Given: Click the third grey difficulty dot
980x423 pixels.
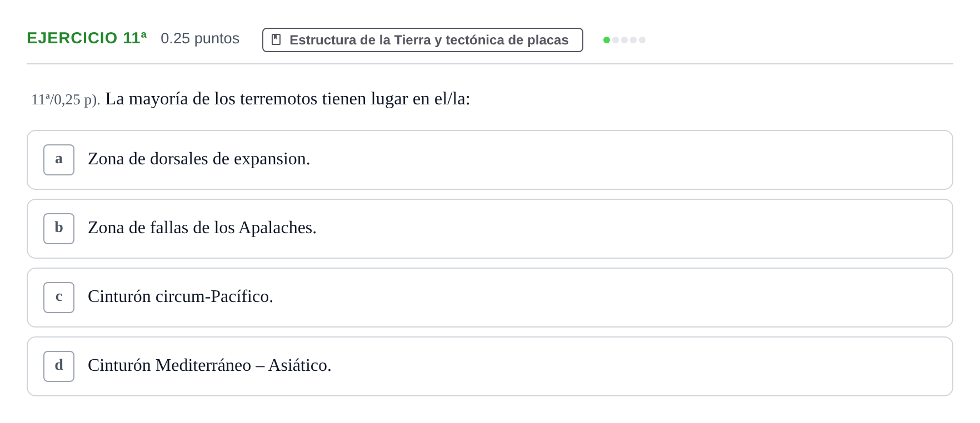Looking at the screenshot, I should pyautogui.click(x=624, y=40).
